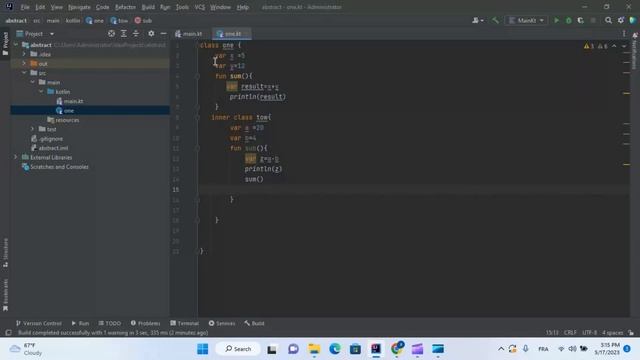Open editor tabs more options icon
The height and width of the screenshot is (360, 640).
coord(624,33)
